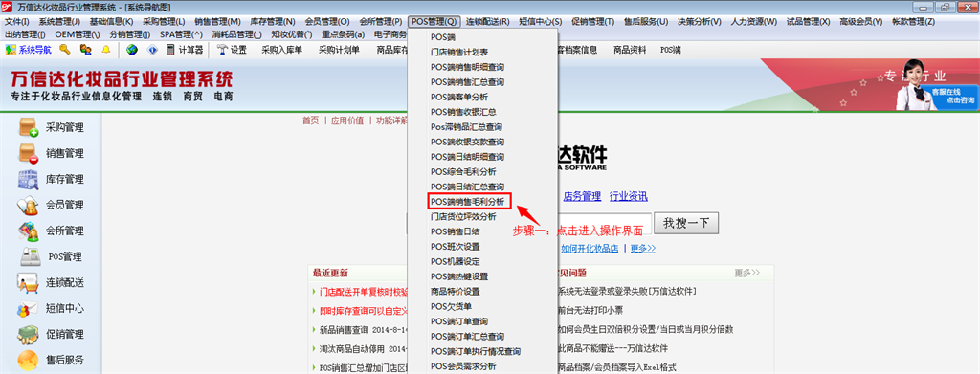
Task: Click the yellow bell icon in toolbar
Action: pyautogui.click(x=105, y=50)
